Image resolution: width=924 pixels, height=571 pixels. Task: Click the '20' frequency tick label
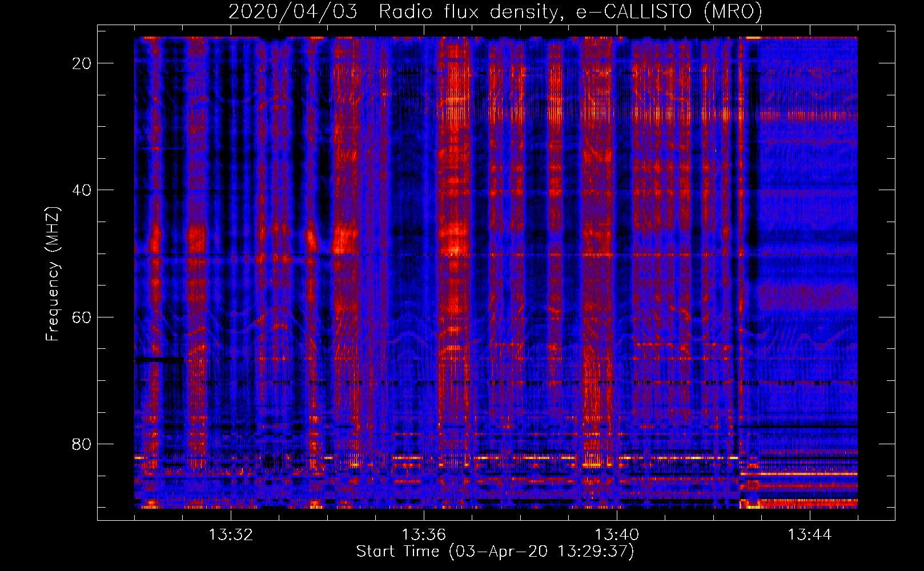[x=82, y=63]
